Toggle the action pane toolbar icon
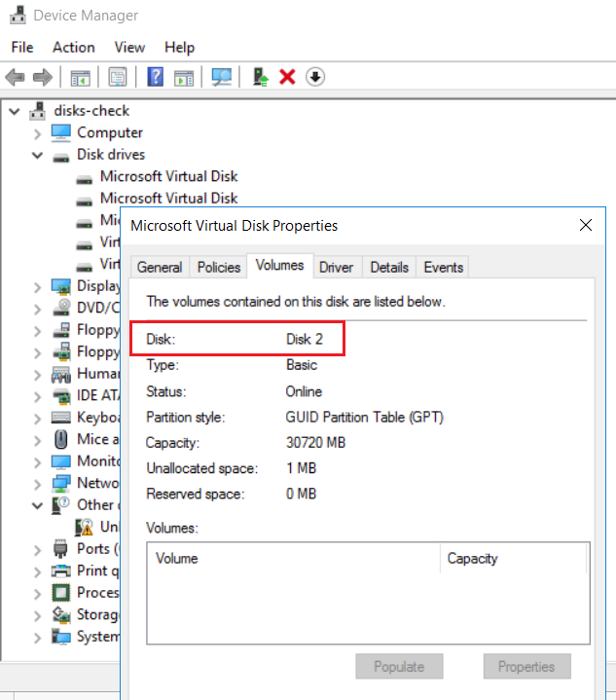The height and width of the screenshot is (700, 616). (x=184, y=77)
